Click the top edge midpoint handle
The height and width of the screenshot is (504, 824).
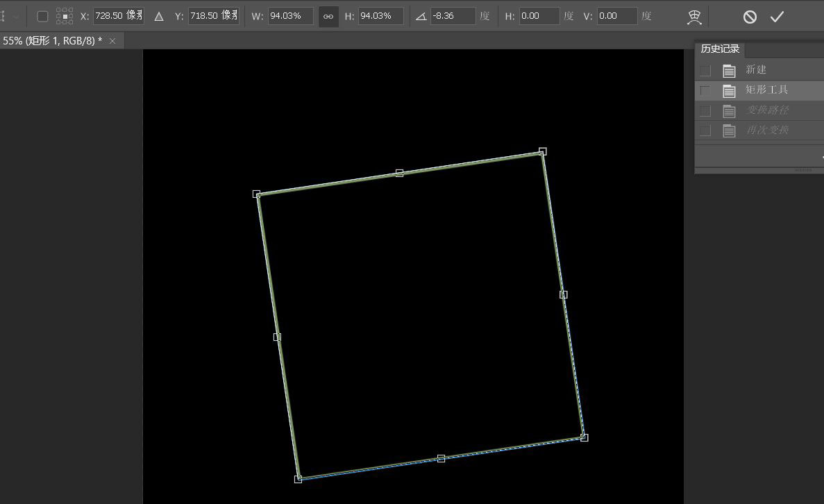pyautogui.click(x=399, y=173)
